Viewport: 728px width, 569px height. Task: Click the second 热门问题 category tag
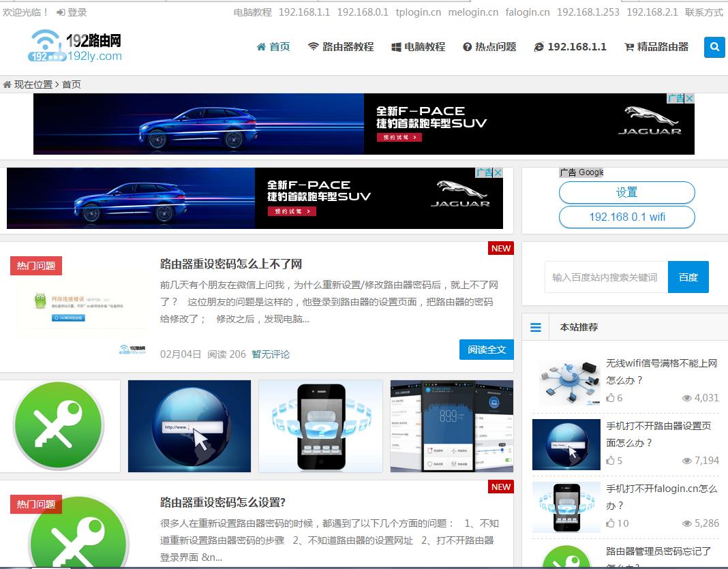[x=36, y=504]
